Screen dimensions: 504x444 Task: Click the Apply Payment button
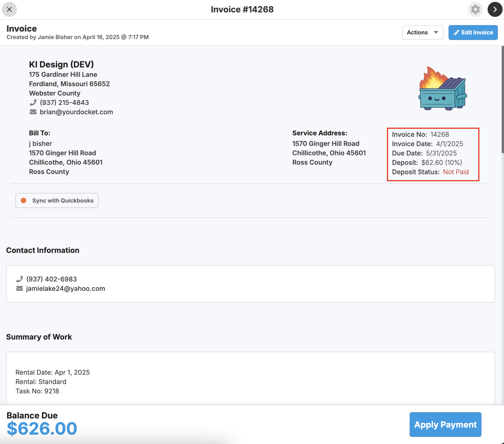click(445, 425)
